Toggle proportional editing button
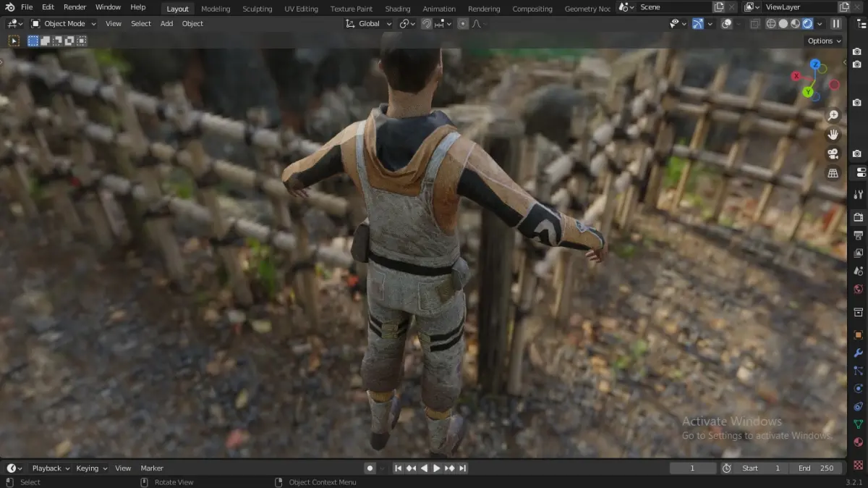This screenshot has width=868, height=488. point(463,23)
